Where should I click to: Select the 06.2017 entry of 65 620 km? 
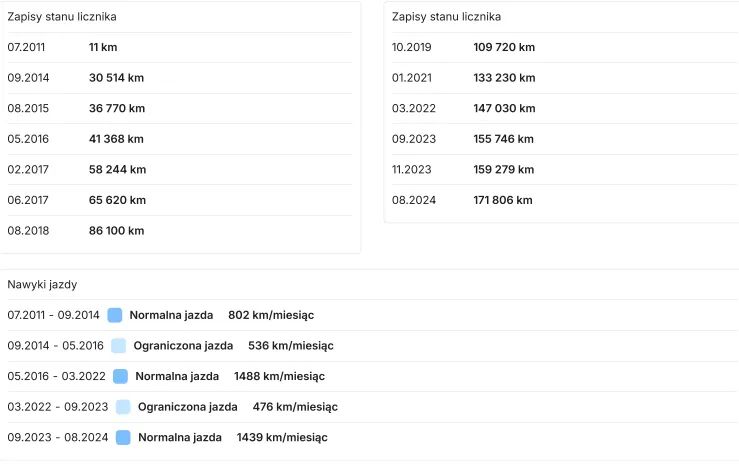point(117,200)
